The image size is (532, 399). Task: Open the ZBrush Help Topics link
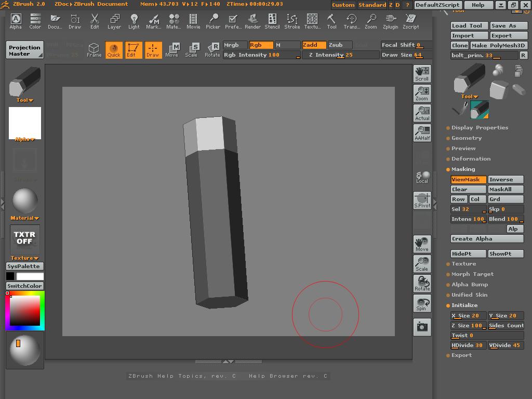182,376
